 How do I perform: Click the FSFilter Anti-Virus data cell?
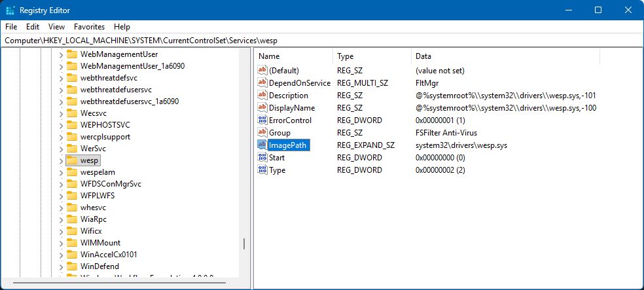[x=446, y=133]
